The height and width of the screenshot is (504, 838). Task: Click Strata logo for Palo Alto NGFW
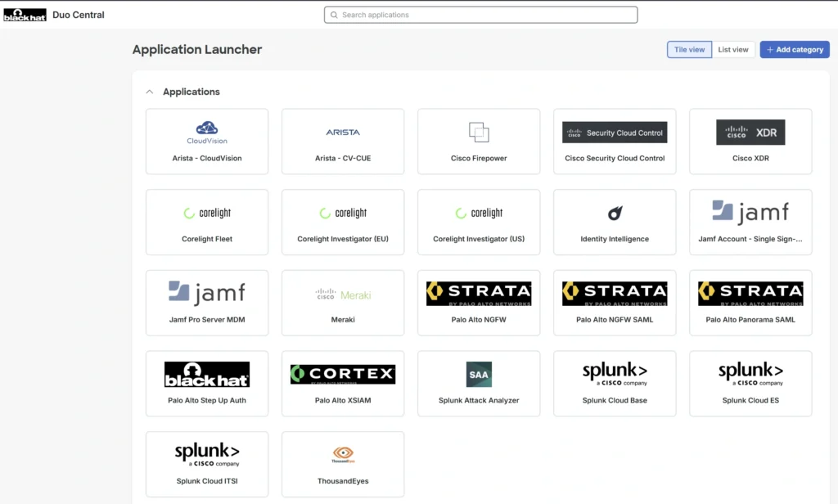[x=479, y=294]
